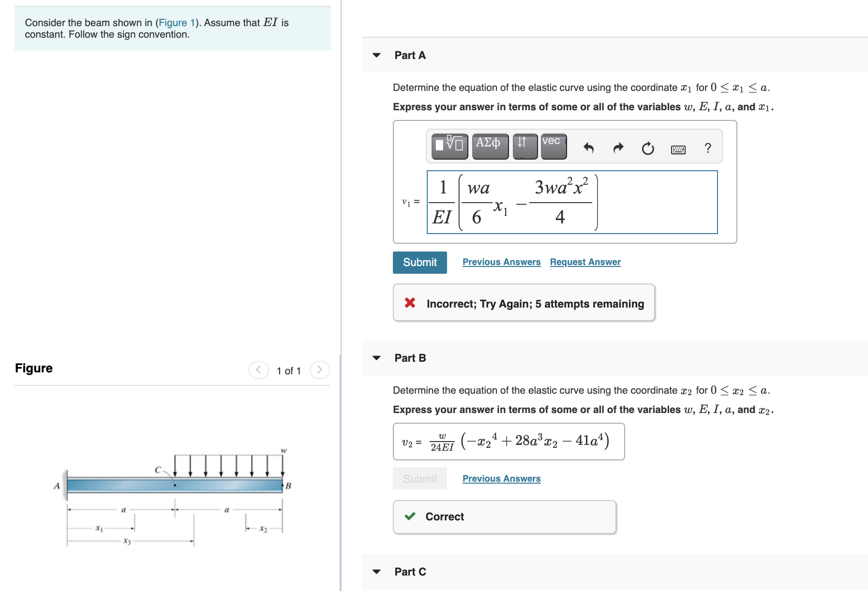Expand the Part C section
This screenshot has width=868, height=591.
tap(377, 572)
